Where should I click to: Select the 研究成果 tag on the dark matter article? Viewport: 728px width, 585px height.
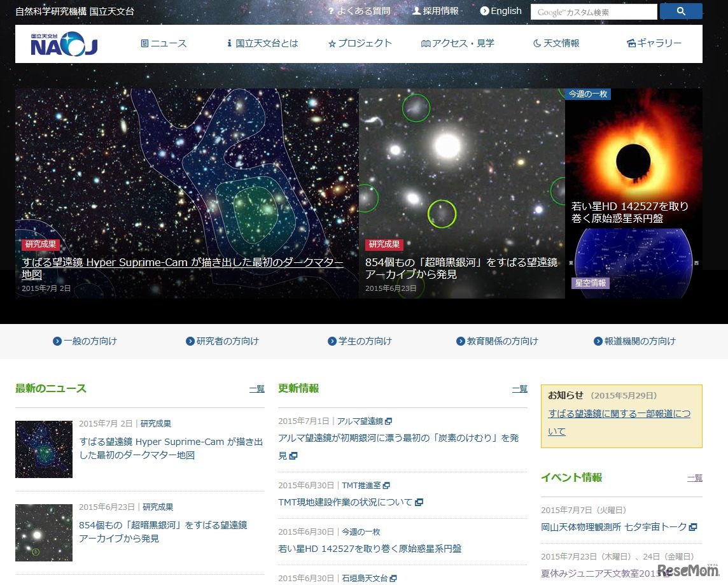tap(40, 244)
